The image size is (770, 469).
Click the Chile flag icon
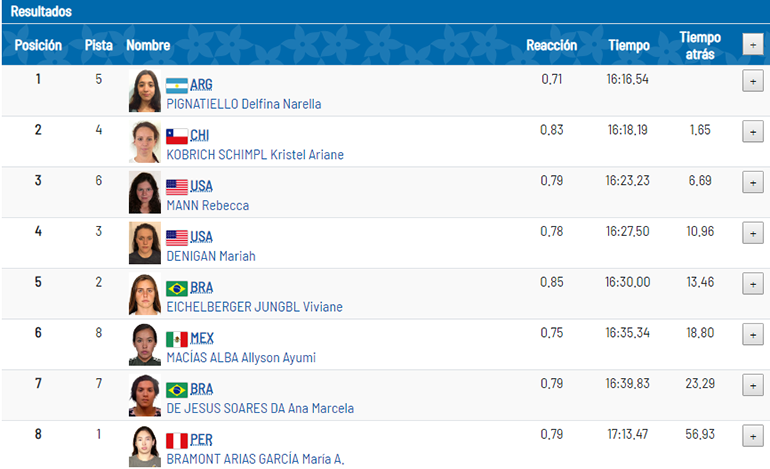pos(177,137)
